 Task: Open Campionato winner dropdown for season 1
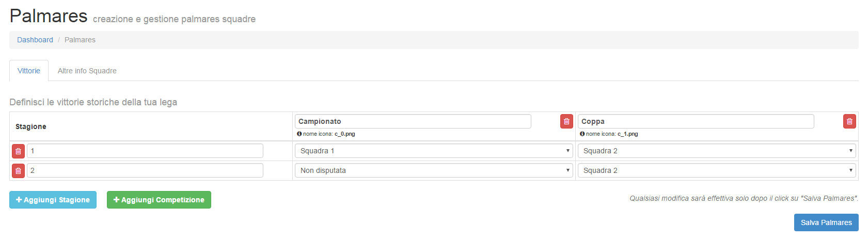pos(434,151)
